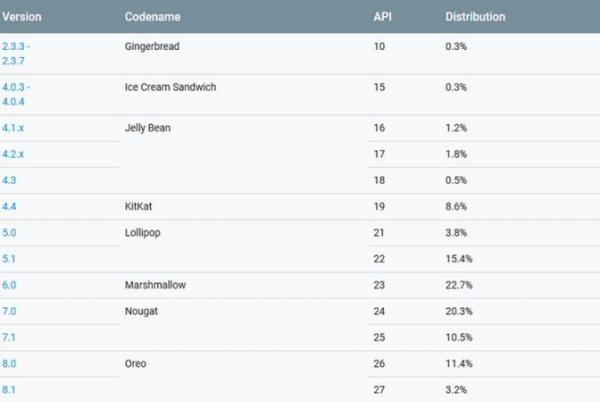Image resolution: width=600 pixels, height=408 pixels.
Task: Click the Ice Cream Sandwich codename cell
Action: coord(171,87)
